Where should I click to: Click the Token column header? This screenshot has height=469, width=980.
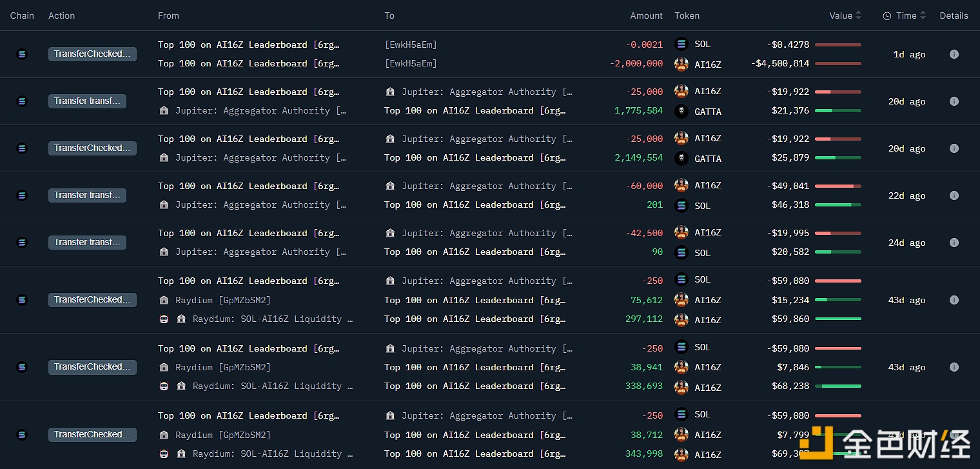pos(687,15)
